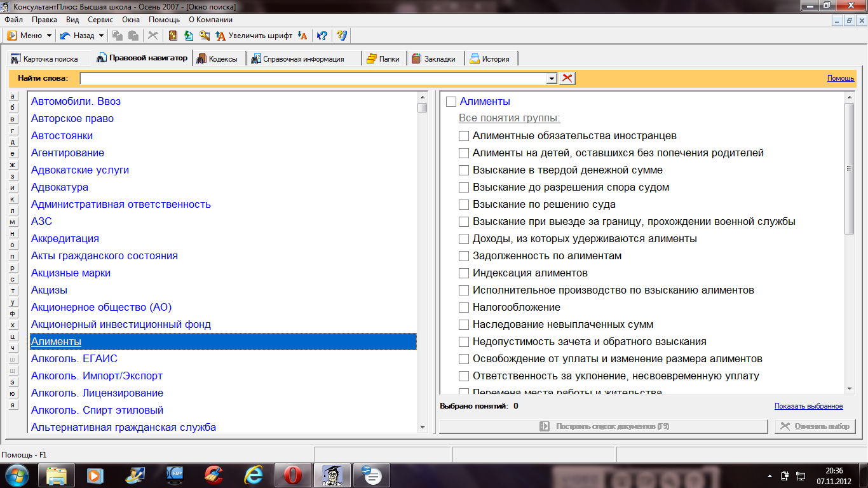The height and width of the screenshot is (488, 868).
Task: Jump to letter я in alphabet bar
Action: 13,405
